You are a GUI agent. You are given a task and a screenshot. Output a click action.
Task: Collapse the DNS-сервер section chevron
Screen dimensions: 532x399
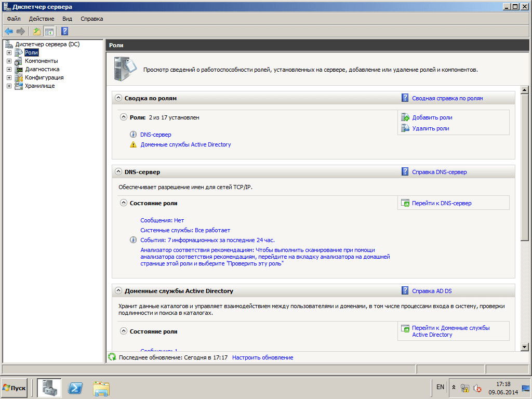pos(118,171)
